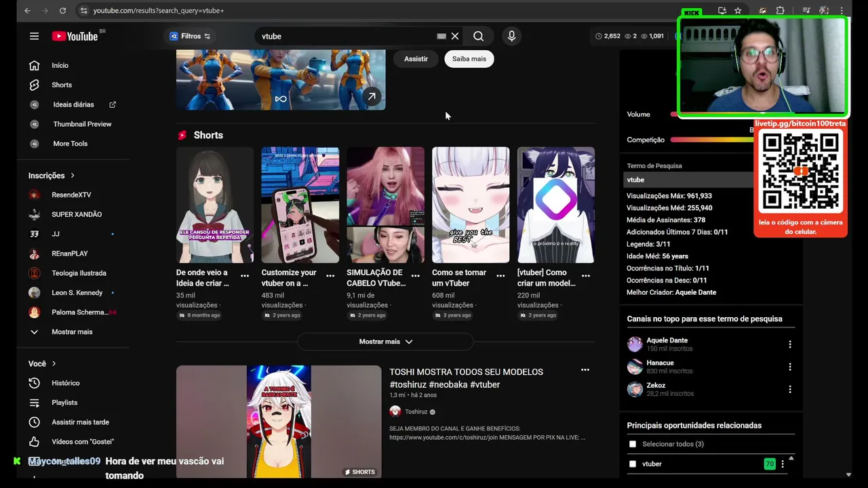Open Toshiruz channel link

[416, 411]
